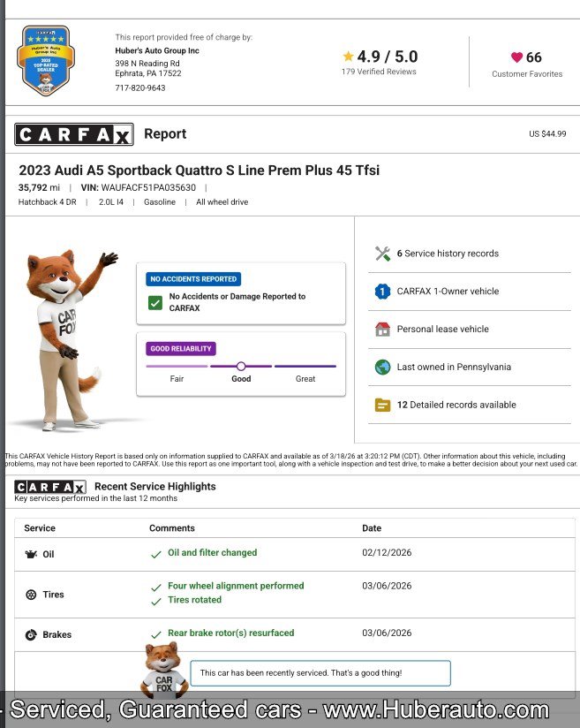Click the wrench service history icon

(382, 254)
